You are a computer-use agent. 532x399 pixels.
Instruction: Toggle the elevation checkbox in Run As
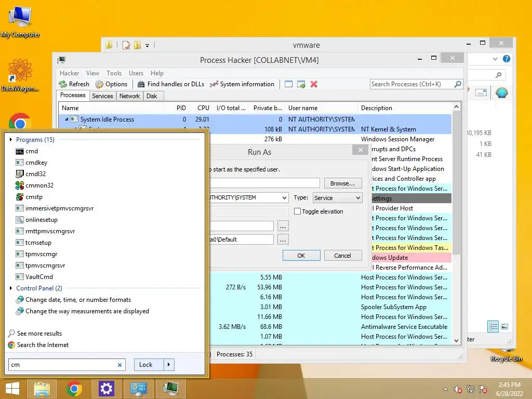tap(297, 211)
